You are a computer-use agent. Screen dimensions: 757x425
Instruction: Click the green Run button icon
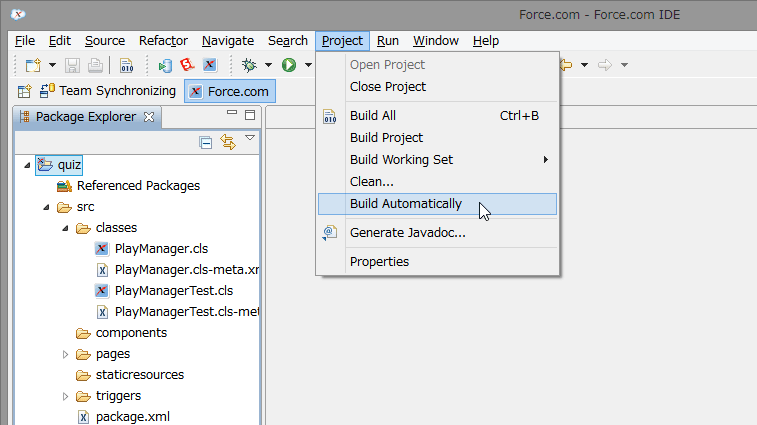[x=289, y=65]
